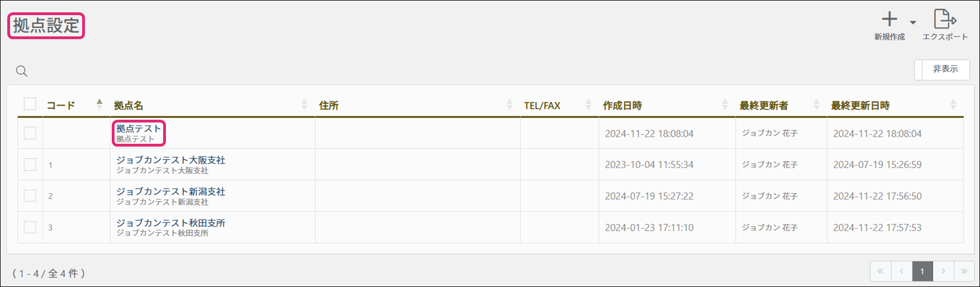Sort table by 住所 sort arrows

pos(510,105)
